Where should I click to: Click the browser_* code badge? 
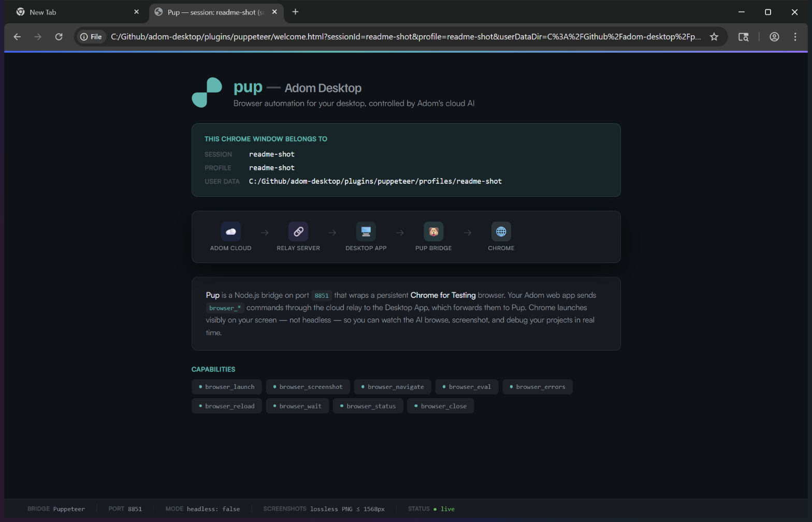[225, 308]
